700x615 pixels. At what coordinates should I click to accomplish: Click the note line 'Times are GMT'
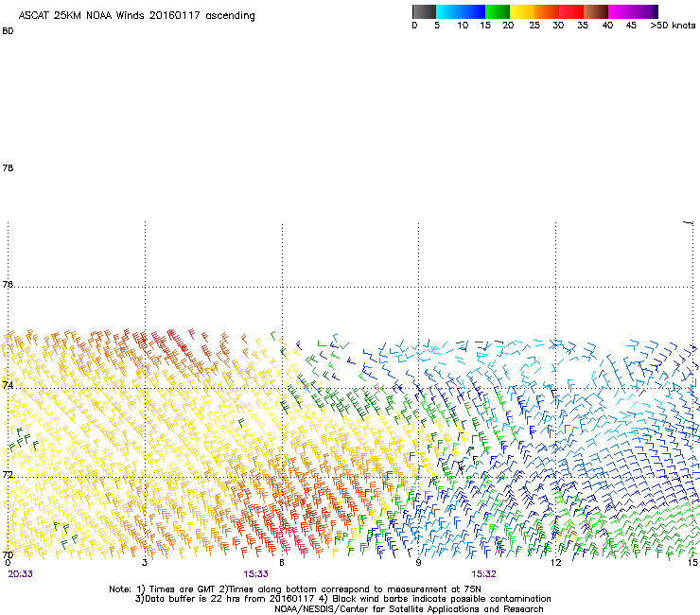pyautogui.click(x=183, y=589)
